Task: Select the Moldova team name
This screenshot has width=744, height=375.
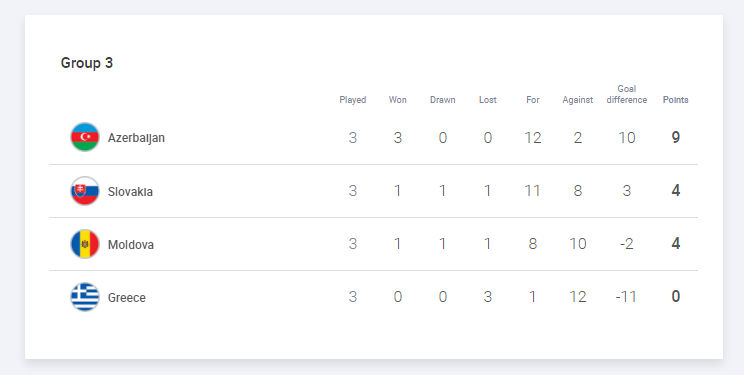Action: tap(130, 244)
